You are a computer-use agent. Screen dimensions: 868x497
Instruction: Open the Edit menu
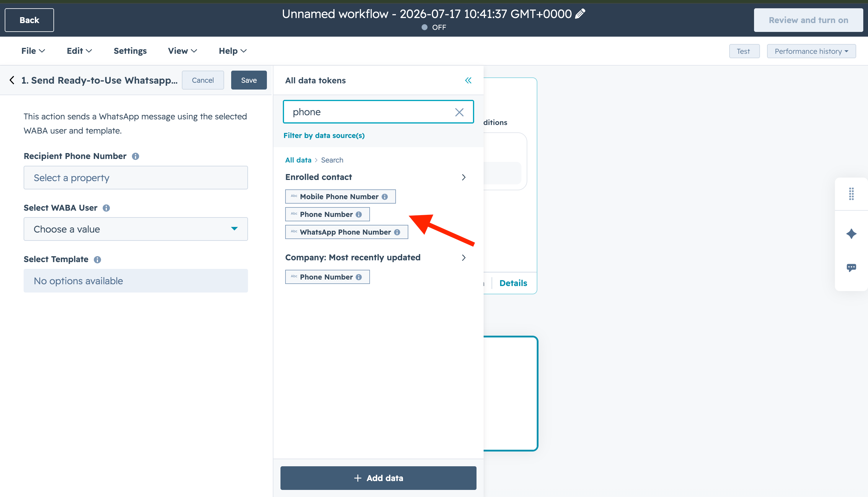[79, 51]
